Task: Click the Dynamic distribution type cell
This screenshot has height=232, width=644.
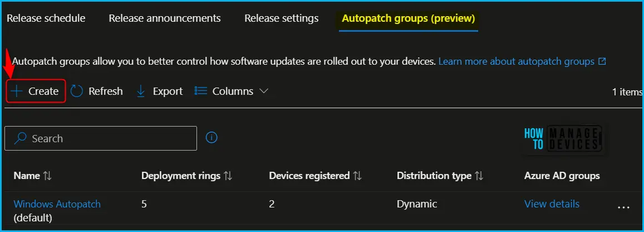Action: [x=417, y=204]
